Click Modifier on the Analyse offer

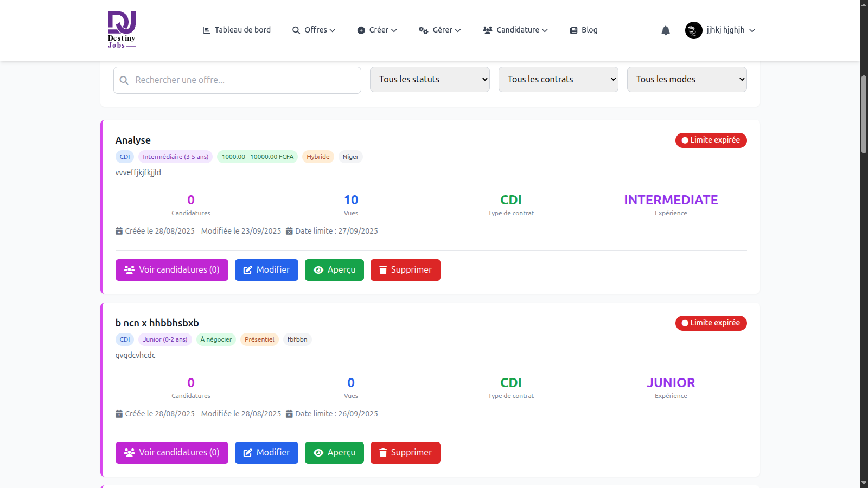point(266,270)
